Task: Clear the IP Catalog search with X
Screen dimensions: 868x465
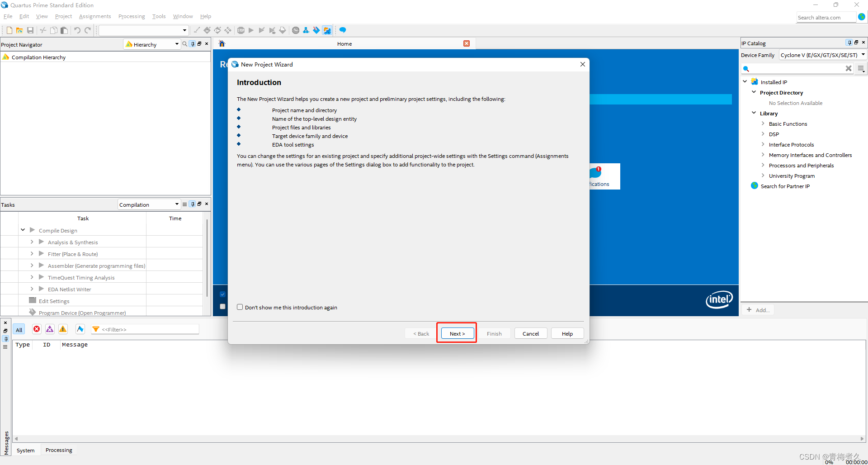Action: pos(849,68)
